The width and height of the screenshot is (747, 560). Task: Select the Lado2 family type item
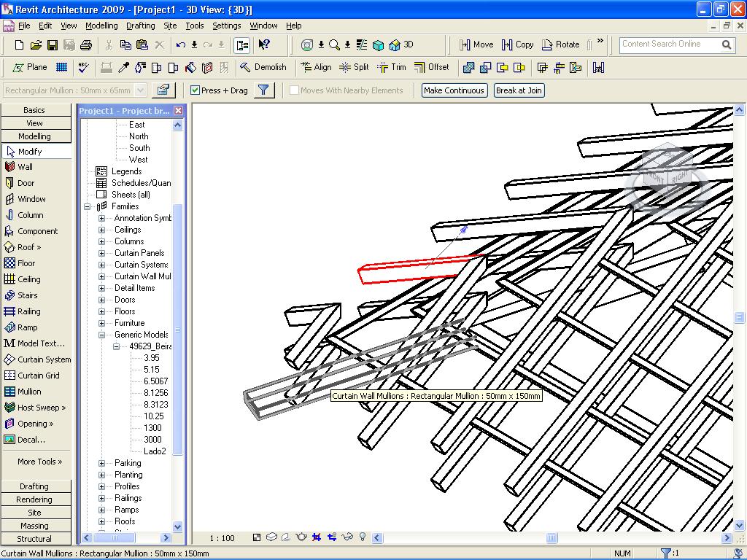tap(155, 451)
